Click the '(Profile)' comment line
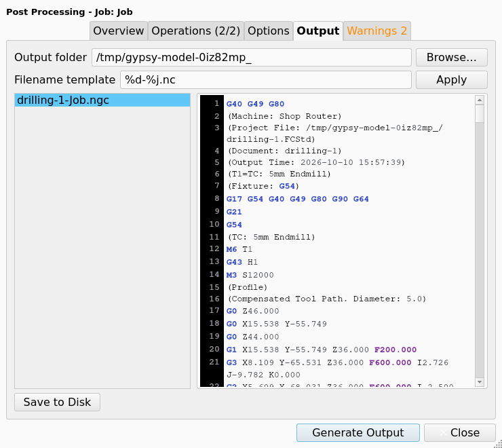This screenshot has height=448, width=502. point(247,287)
